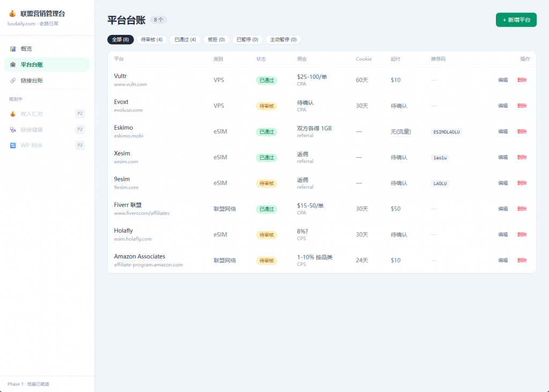Click www.fiverr.com/affiliates URL text

(142, 213)
